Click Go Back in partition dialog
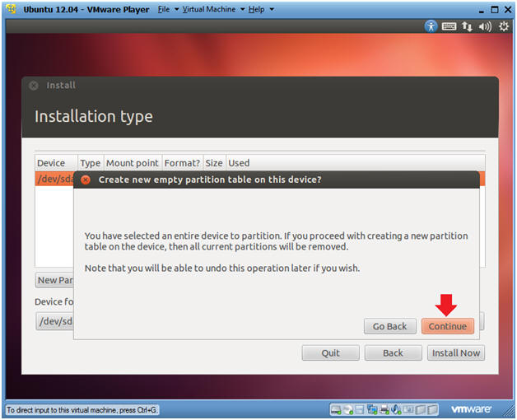517x420 pixels. point(389,326)
